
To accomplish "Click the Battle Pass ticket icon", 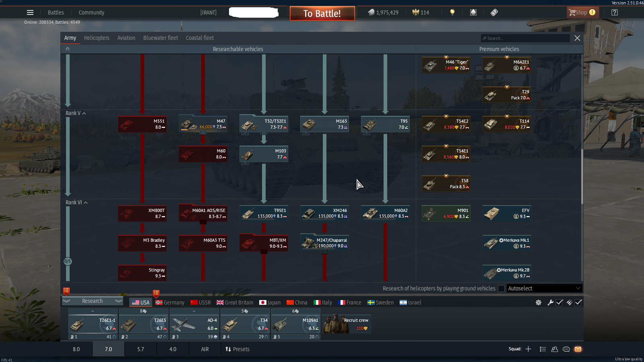I will 494,12.
